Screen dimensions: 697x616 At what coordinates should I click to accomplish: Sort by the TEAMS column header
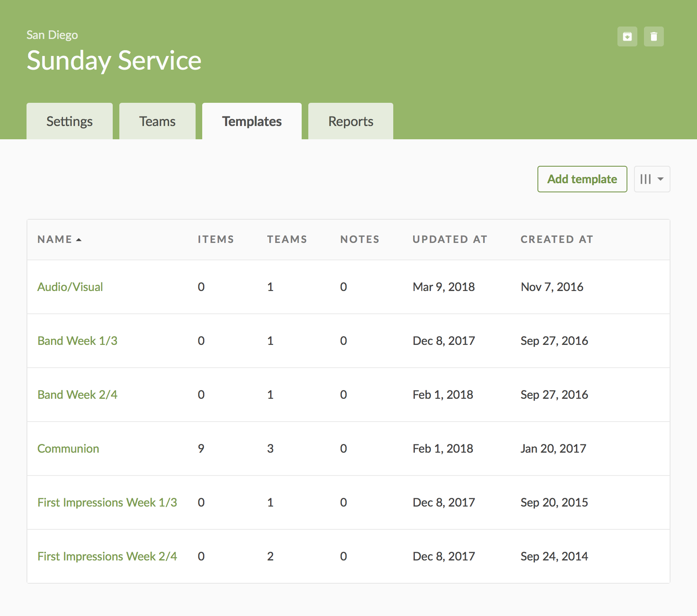(x=287, y=239)
